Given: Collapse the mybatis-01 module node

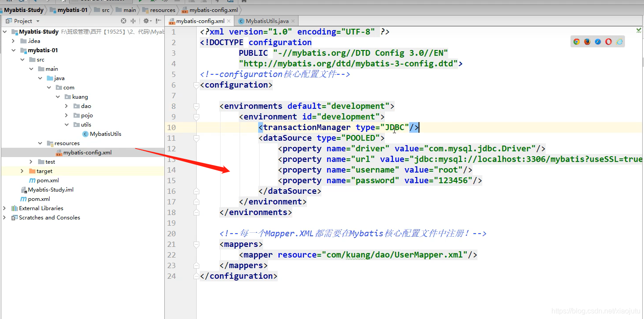Looking at the screenshot, I should tap(14, 50).
